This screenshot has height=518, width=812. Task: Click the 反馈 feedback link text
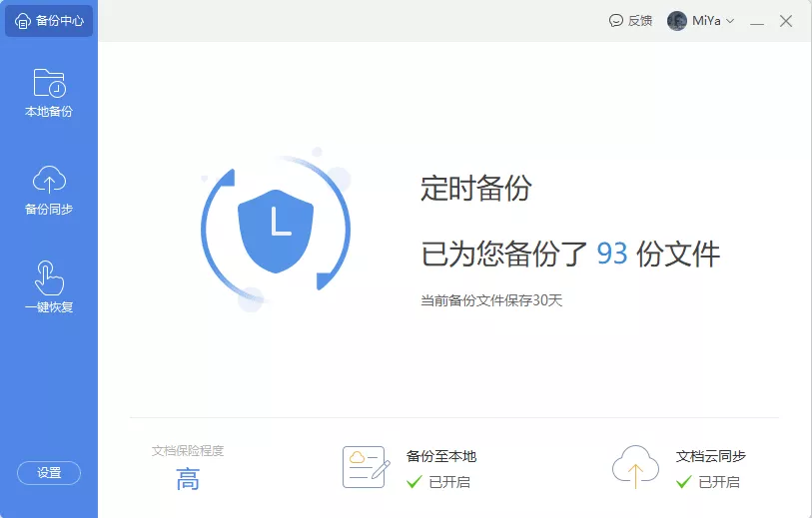(x=640, y=21)
